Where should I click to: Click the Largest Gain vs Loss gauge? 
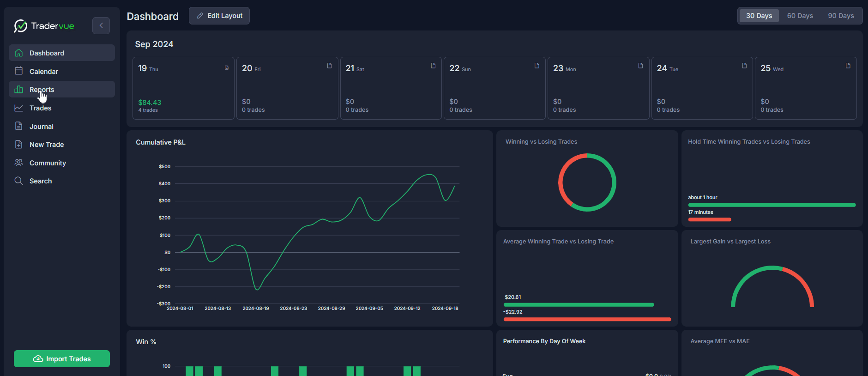(x=772, y=286)
